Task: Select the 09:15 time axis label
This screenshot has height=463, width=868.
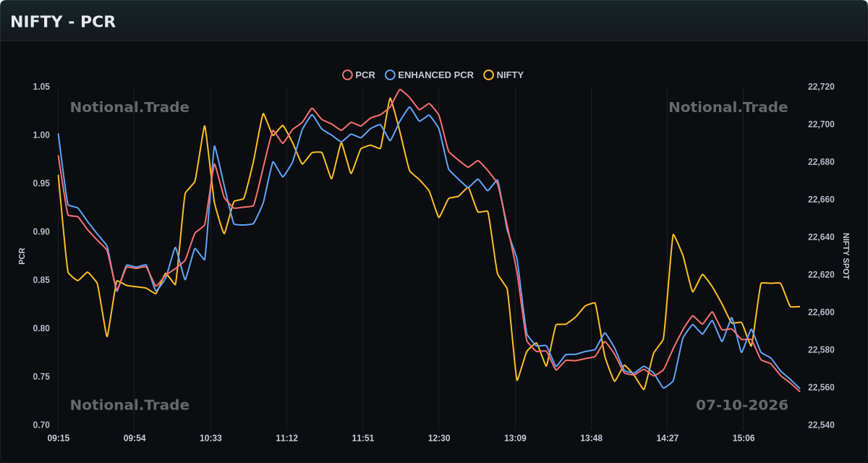Action: 59,438
